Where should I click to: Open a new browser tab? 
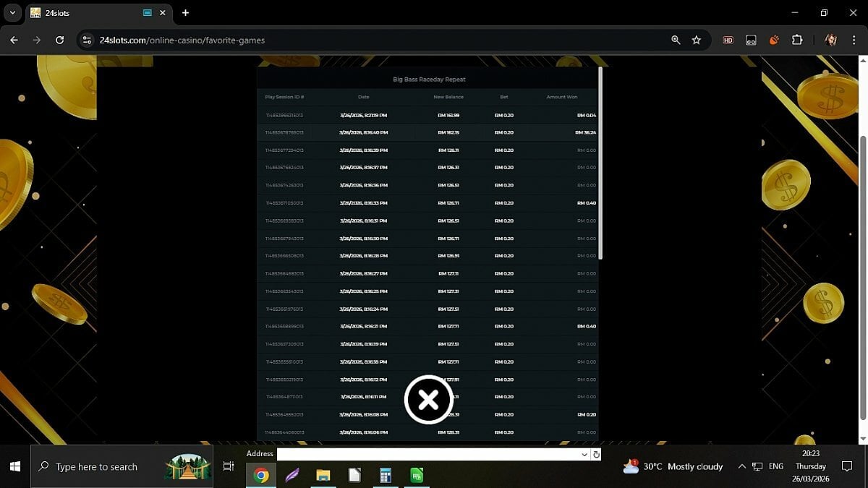(x=186, y=13)
